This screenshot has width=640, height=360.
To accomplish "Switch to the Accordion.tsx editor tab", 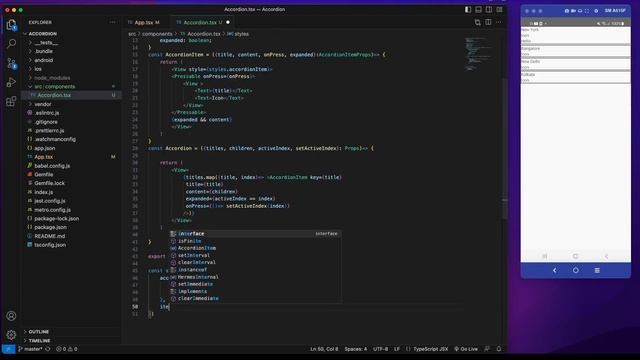I will click(200, 22).
